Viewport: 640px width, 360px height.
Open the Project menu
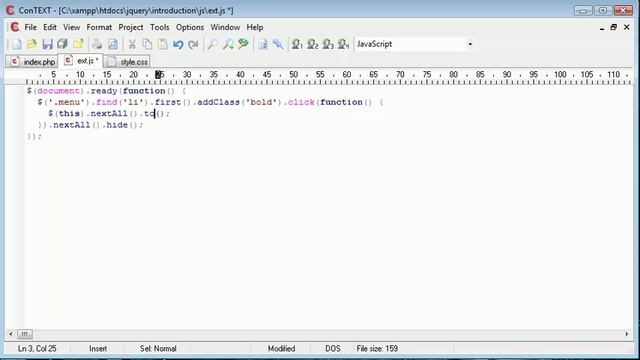point(131,27)
